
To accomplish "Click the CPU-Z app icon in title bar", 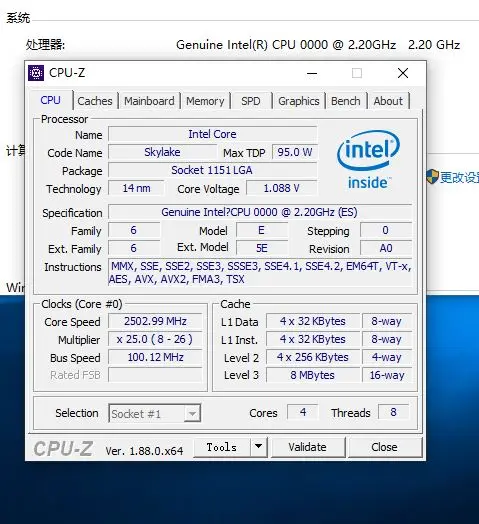I will 36,73.
